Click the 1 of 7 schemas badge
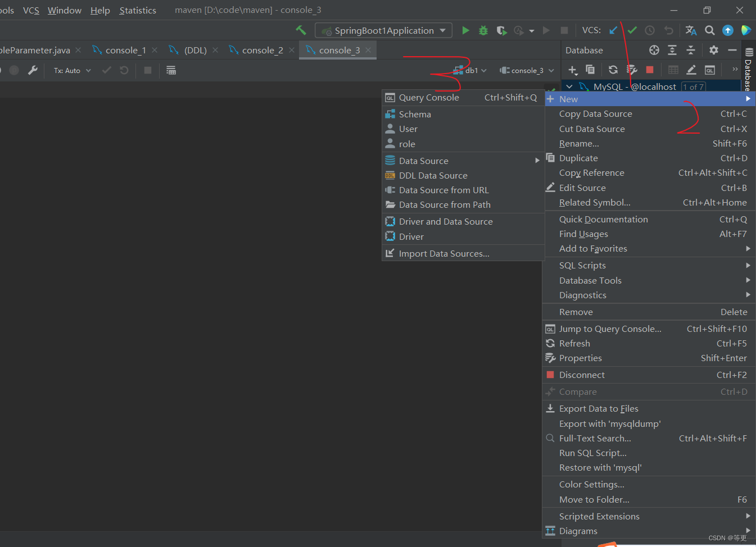756x547 pixels. 693,86
